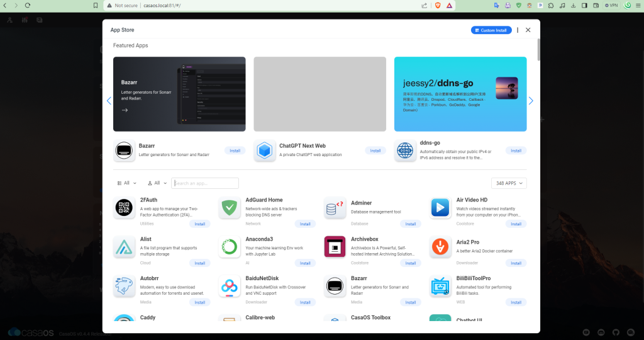
Task: Open the jeessy2/ddns-go featured banner
Action: coord(460,94)
